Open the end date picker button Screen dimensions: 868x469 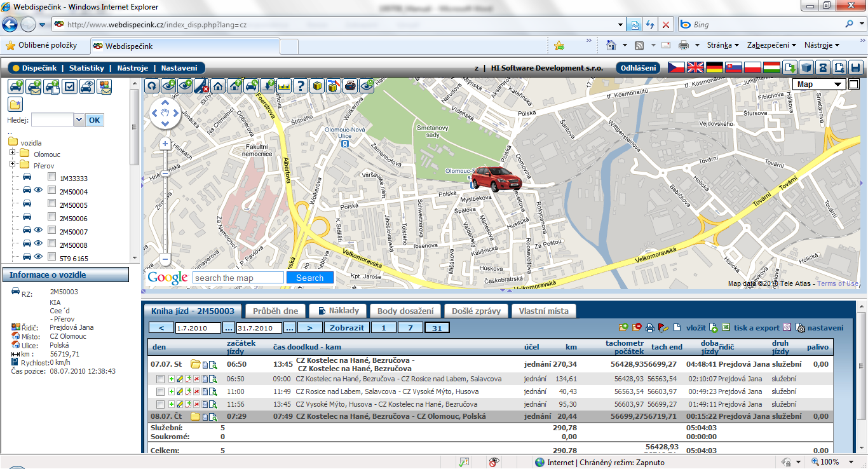pos(290,328)
